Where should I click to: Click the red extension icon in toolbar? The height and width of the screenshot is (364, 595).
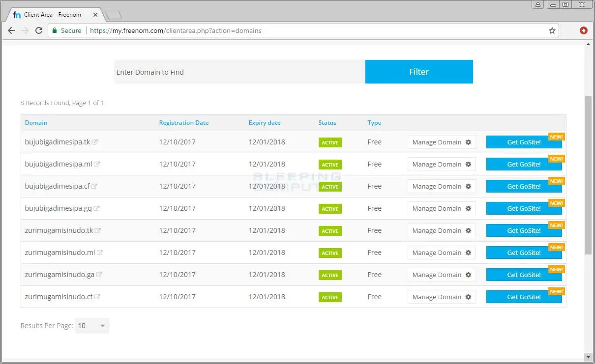click(x=584, y=30)
